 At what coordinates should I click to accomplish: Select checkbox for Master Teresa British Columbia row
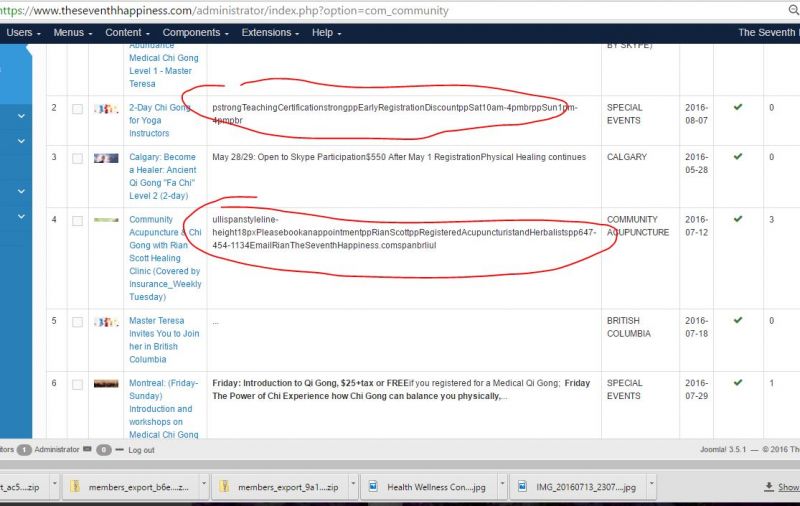(77, 322)
